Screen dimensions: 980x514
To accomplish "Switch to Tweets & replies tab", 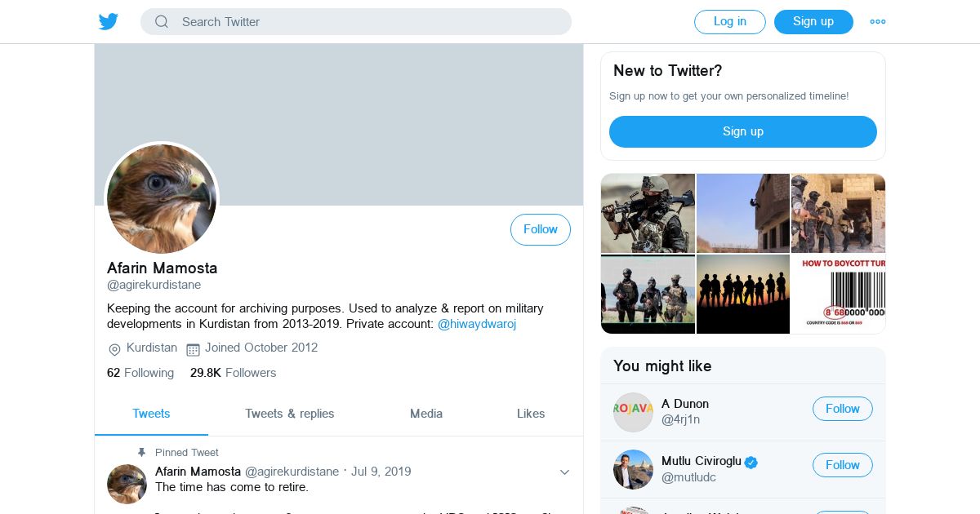I will (x=289, y=414).
